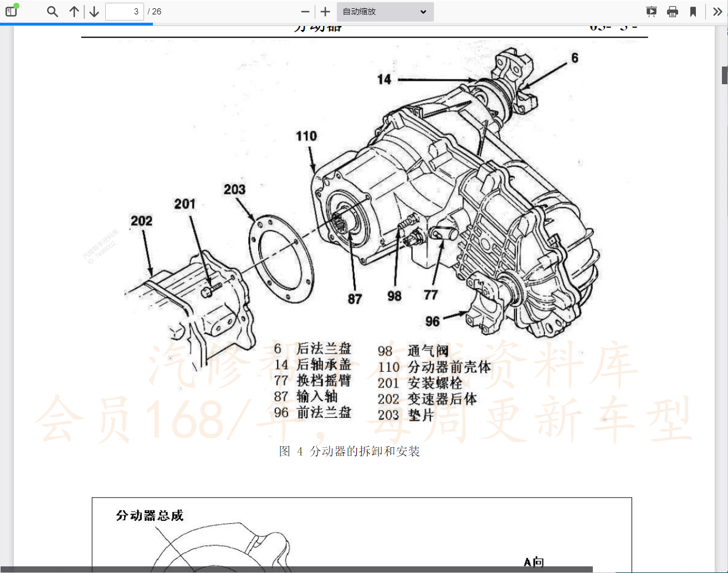Click the vertical scrollbar thumb on right
Screen dimensions: 728x573
coord(725,74)
